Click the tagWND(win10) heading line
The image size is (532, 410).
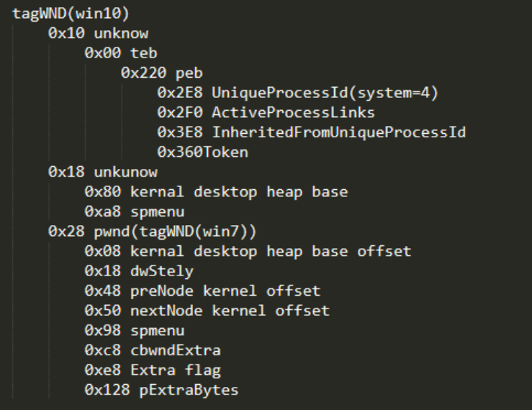pyautogui.click(x=71, y=14)
